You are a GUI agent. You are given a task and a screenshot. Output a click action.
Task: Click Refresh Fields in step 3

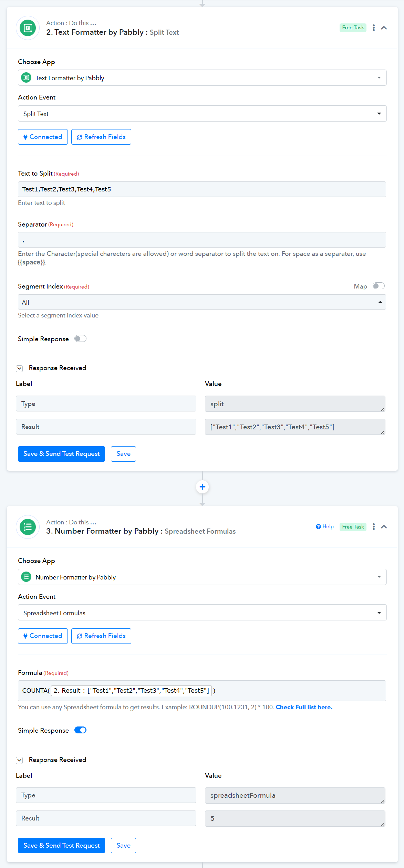tap(101, 636)
